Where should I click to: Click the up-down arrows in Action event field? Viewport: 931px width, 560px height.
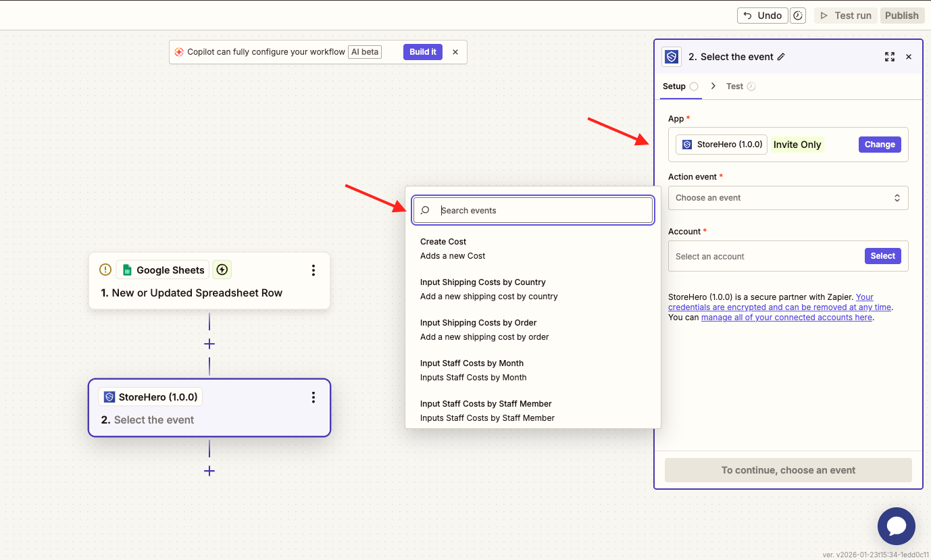(897, 198)
